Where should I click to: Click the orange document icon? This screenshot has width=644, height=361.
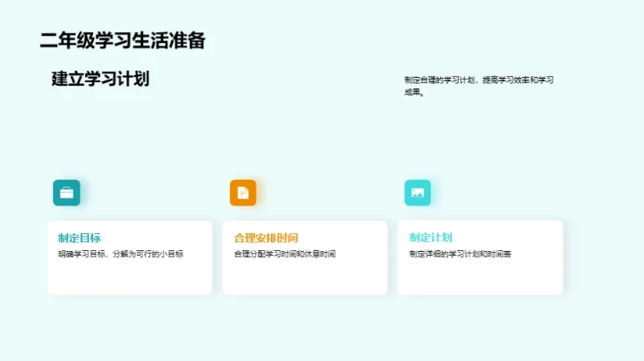[x=243, y=193]
